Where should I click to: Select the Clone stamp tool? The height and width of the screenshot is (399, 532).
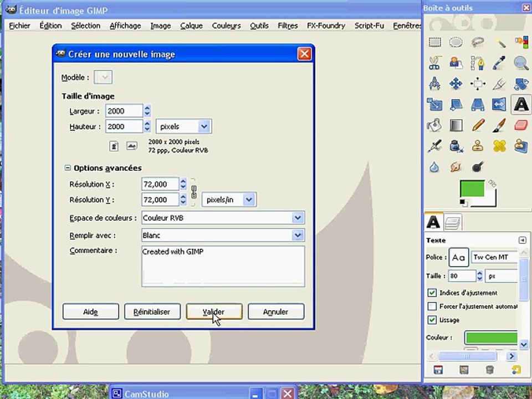(477, 146)
